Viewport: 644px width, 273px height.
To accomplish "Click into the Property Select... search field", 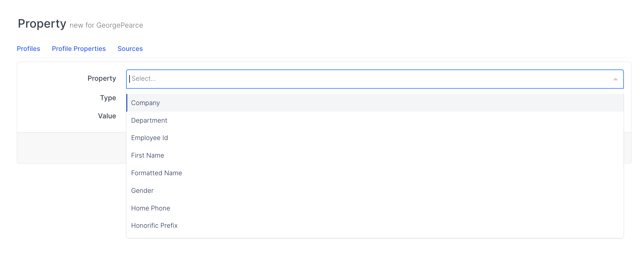I will pos(352,79).
